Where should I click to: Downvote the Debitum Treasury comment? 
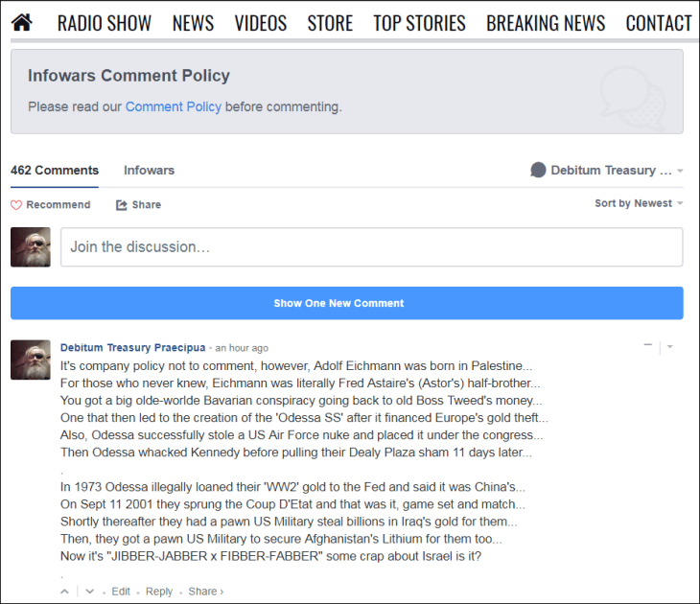89,592
